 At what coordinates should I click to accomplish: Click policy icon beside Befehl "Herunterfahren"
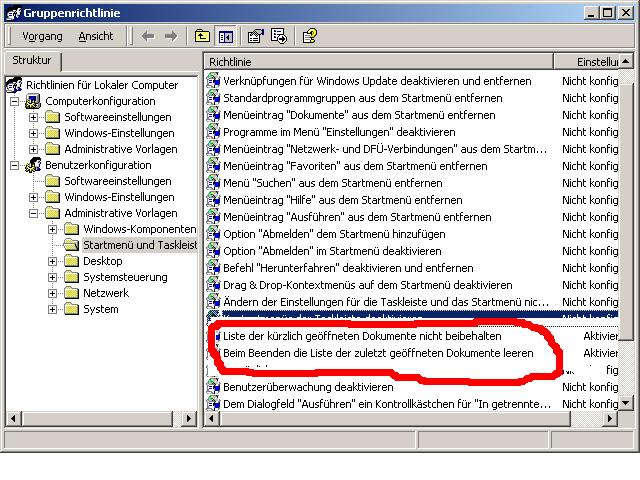pos(213,268)
